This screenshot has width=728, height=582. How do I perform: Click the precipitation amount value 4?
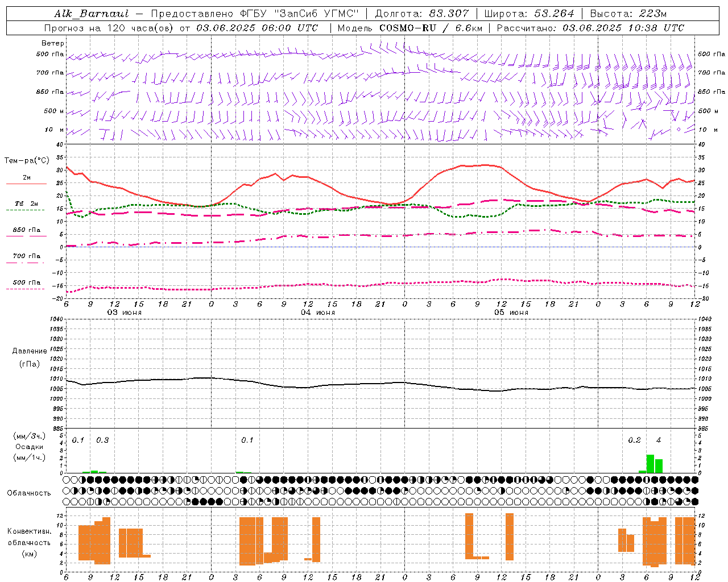coord(659,440)
